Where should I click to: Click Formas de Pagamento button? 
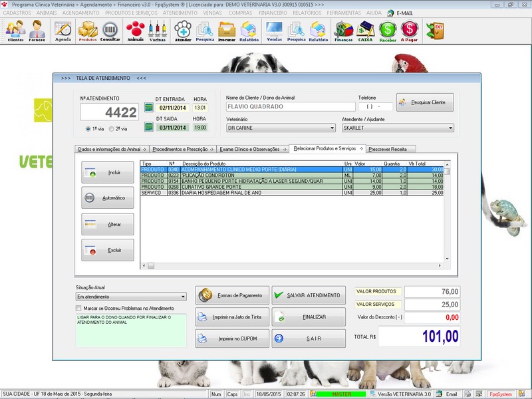point(232,295)
